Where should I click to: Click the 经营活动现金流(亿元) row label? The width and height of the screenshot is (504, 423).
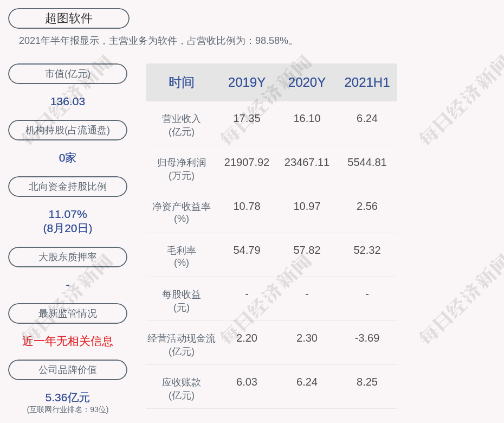[x=182, y=345]
